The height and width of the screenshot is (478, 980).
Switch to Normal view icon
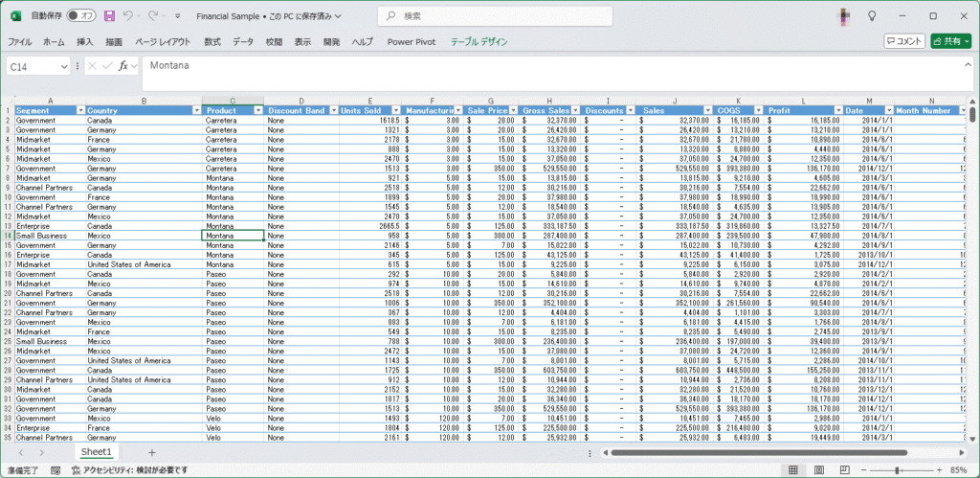click(793, 470)
